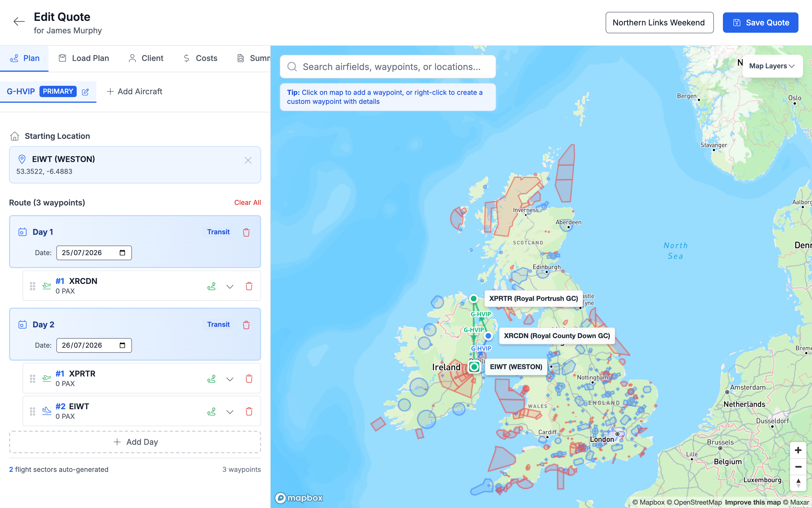Viewport: 812px width, 508px height.
Task: Grab the drag handle on the XPRTR row
Action: (32, 379)
